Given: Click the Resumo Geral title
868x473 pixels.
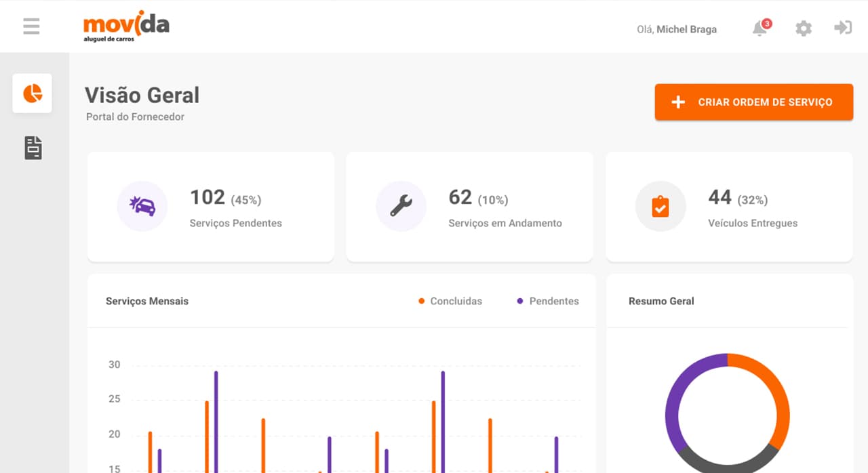Looking at the screenshot, I should tap(661, 301).
